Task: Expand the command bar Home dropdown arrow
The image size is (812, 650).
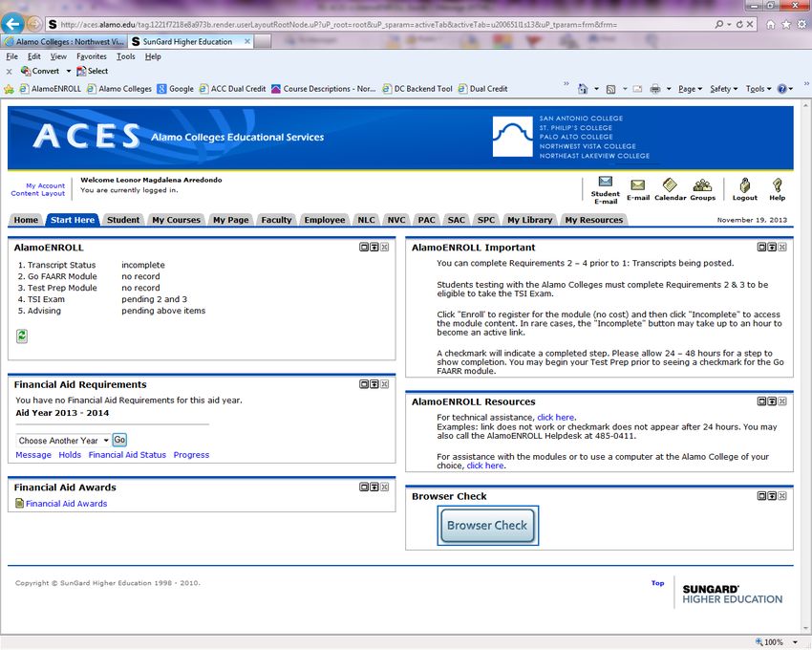Action: [596, 89]
